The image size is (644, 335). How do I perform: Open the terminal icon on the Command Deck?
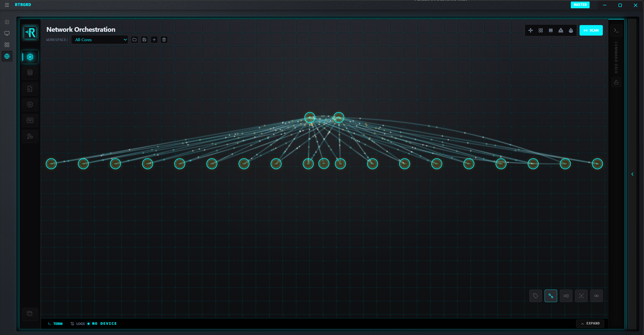616,30
